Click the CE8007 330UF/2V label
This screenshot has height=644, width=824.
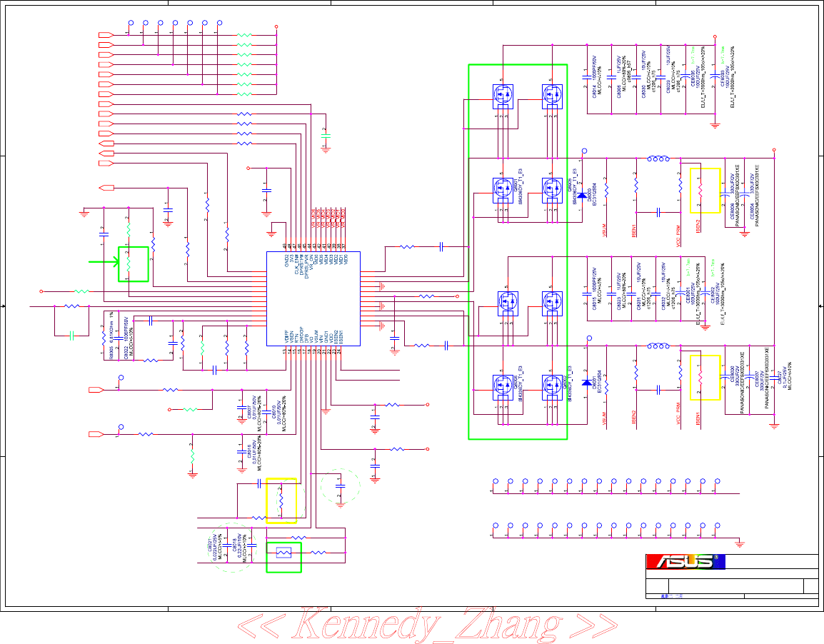759,381
